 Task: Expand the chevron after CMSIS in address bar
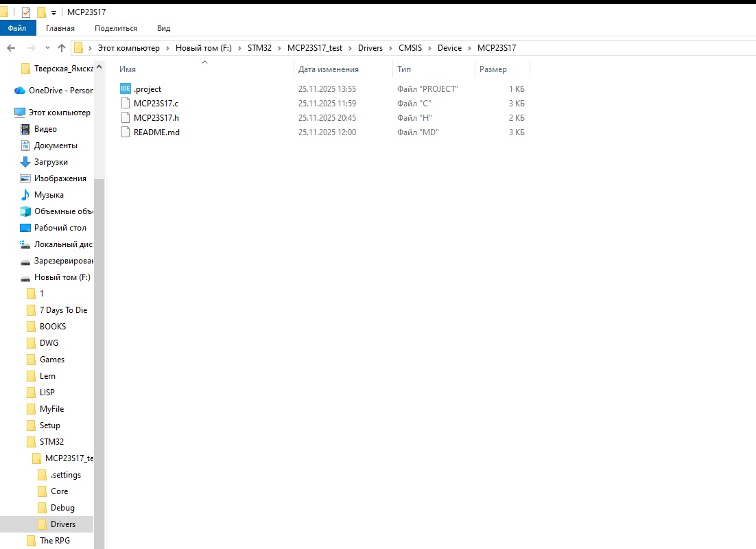[432, 48]
